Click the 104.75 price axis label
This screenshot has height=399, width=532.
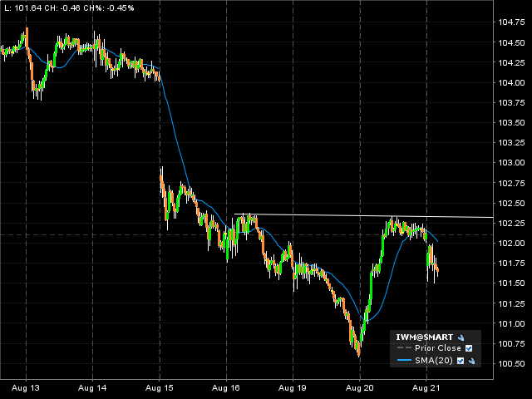(511, 22)
